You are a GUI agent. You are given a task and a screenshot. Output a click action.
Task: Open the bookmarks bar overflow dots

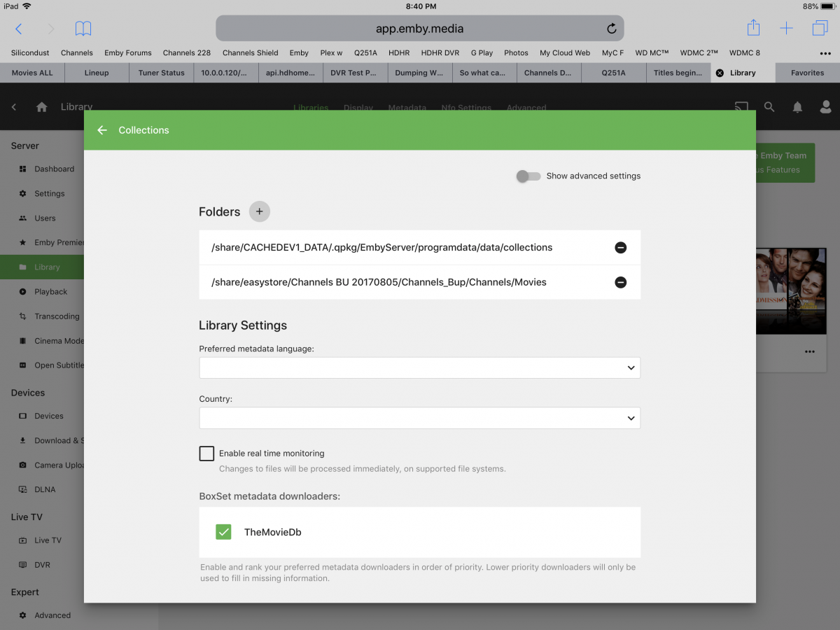825,53
